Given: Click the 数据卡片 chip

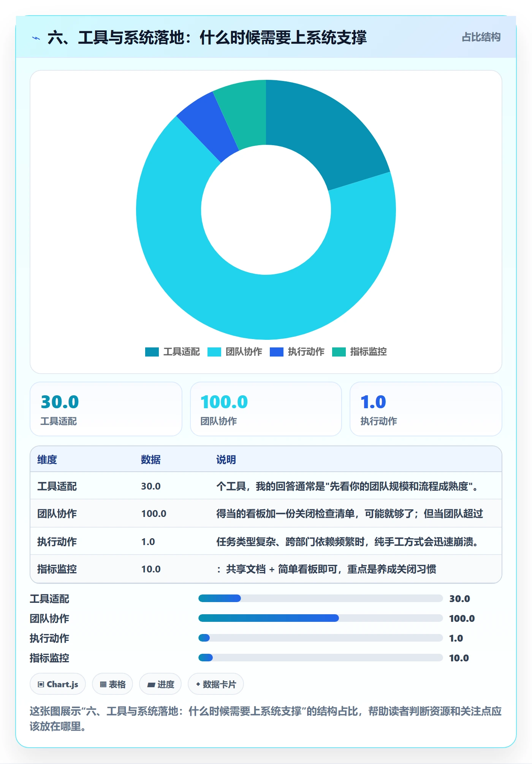Looking at the screenshot, I should pos(216,684).
